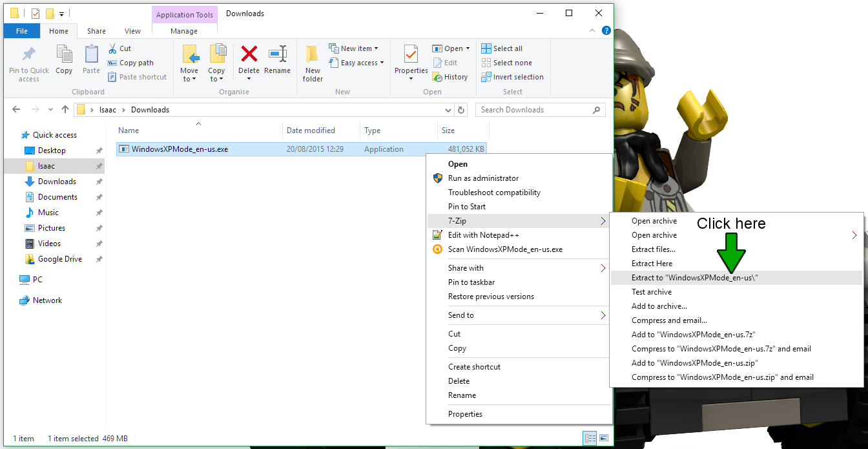Choose Troubleshoot compatibility from the context menu

pos(519,193)
